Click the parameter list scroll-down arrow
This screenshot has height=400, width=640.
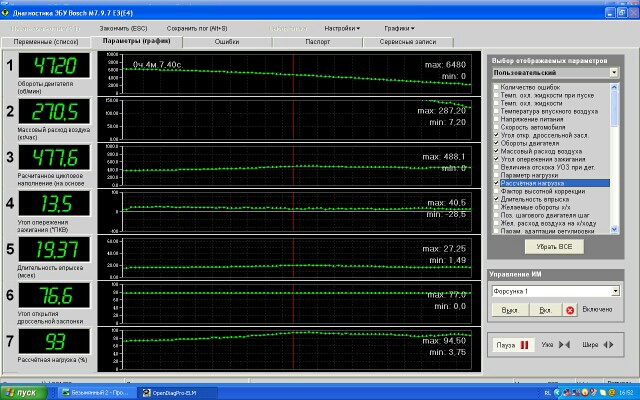click(614, 230)
